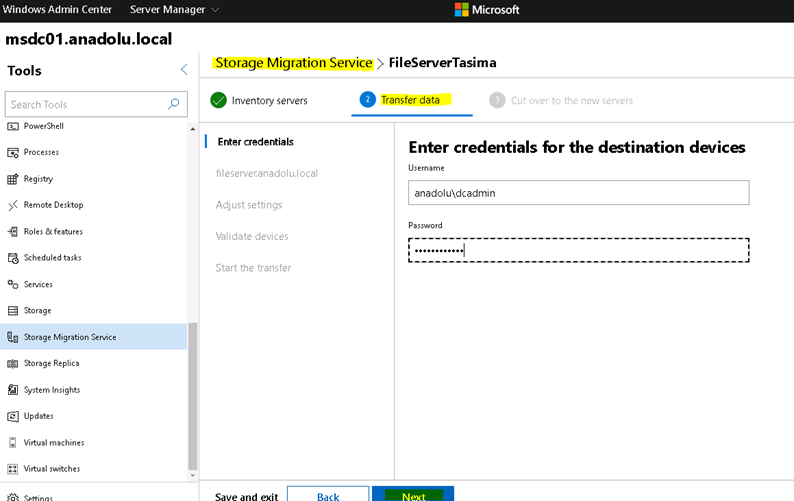Launch the Remote Desktop tool icon
The image size is (794, 501).
coord(13,205)
